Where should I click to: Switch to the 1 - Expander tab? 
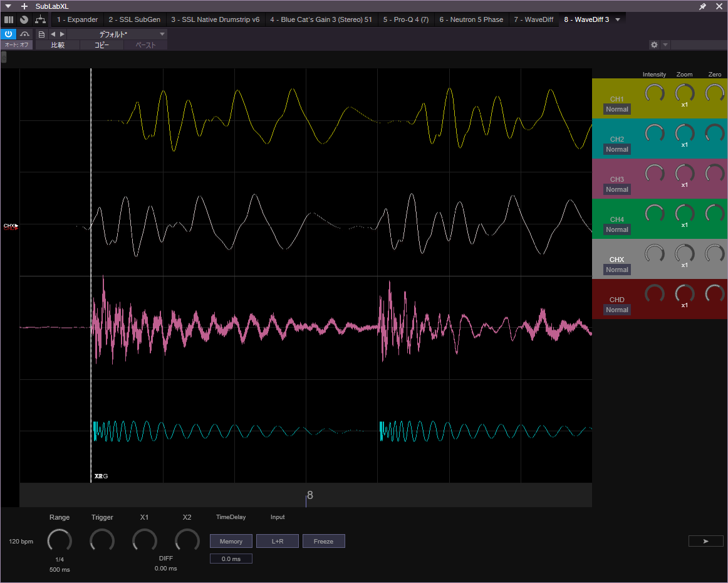pos(77,19)
